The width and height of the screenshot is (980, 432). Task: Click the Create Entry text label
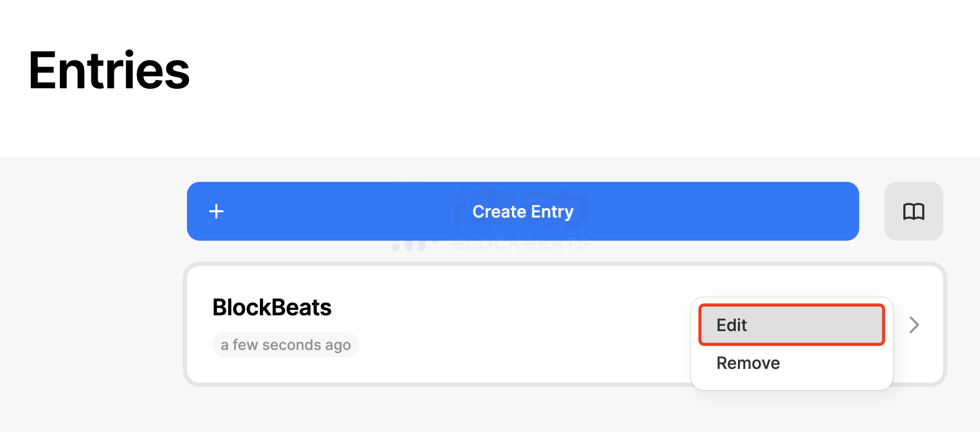523,211
